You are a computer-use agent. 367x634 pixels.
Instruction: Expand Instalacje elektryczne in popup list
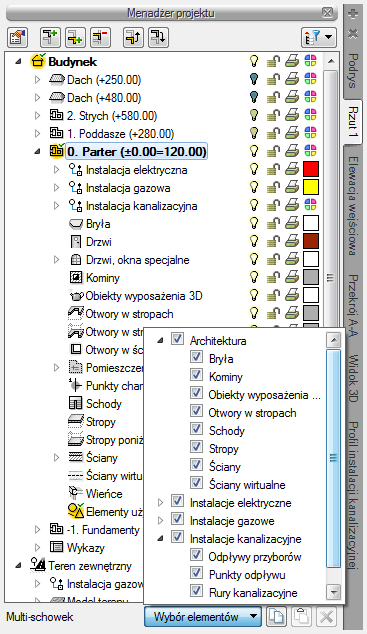[160, 503]
